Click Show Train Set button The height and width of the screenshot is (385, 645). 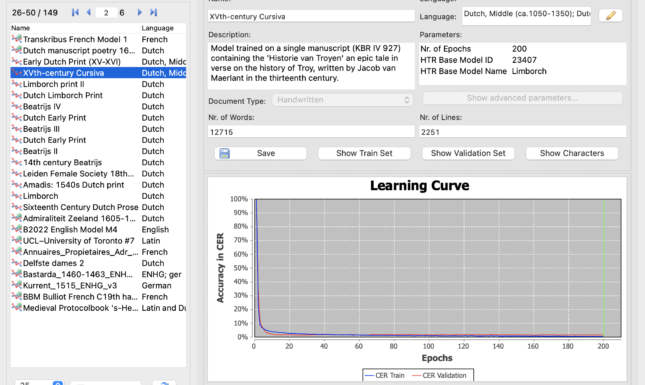point(364,153)
